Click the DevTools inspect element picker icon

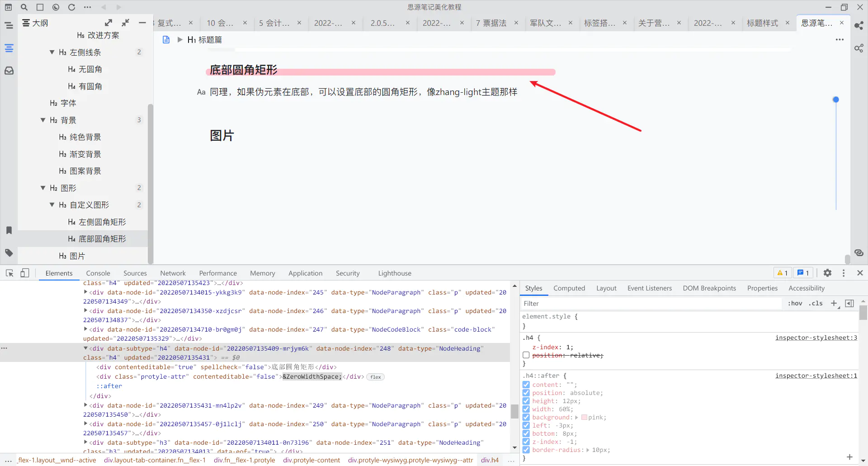coord(9,273)
